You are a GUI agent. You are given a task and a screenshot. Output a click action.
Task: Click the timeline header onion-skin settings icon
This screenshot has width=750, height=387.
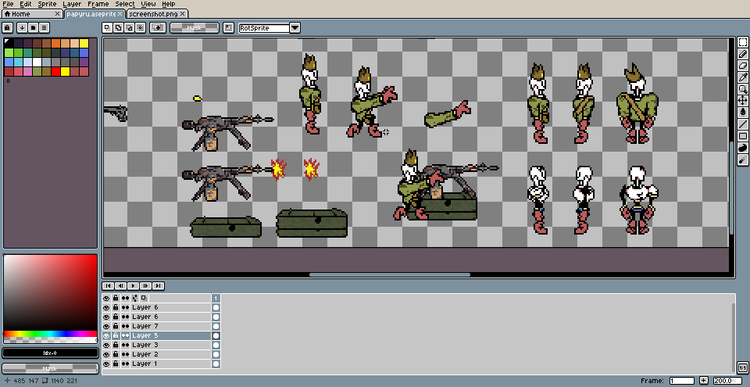[x=143, y=298]
